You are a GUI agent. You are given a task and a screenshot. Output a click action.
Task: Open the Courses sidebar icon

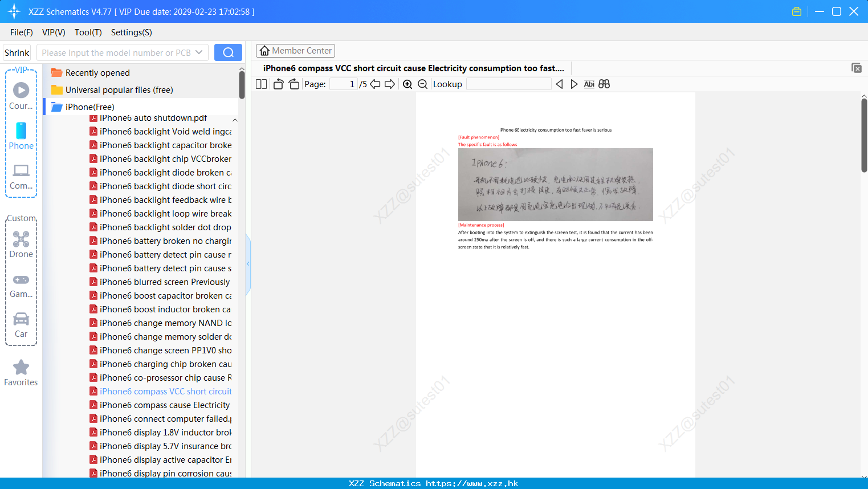click(x=21, y=95)
